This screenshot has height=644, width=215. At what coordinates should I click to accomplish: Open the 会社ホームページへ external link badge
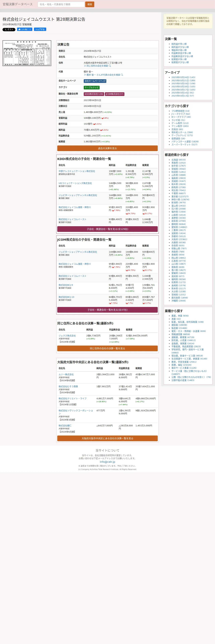pos(95,81)
